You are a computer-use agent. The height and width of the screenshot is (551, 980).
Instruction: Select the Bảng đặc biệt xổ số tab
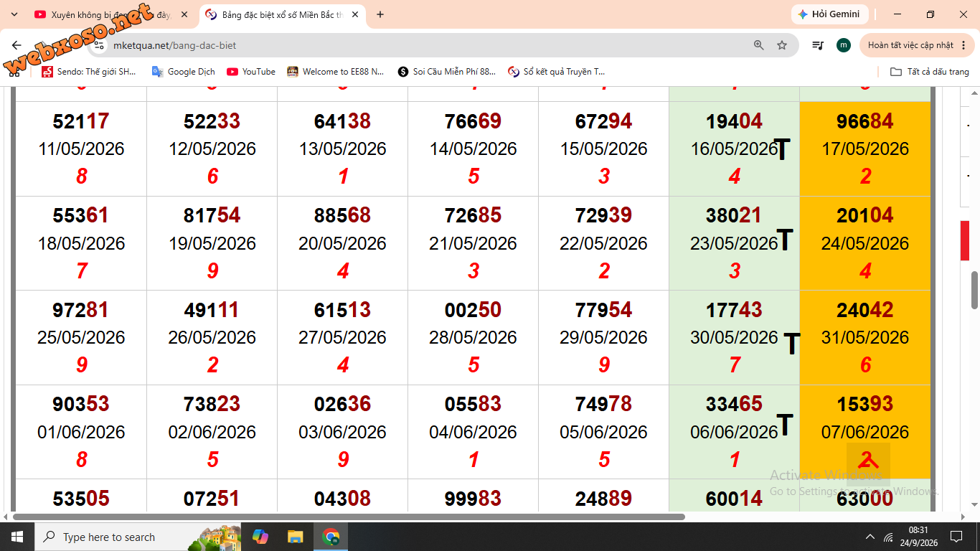[x=283, y=14]
